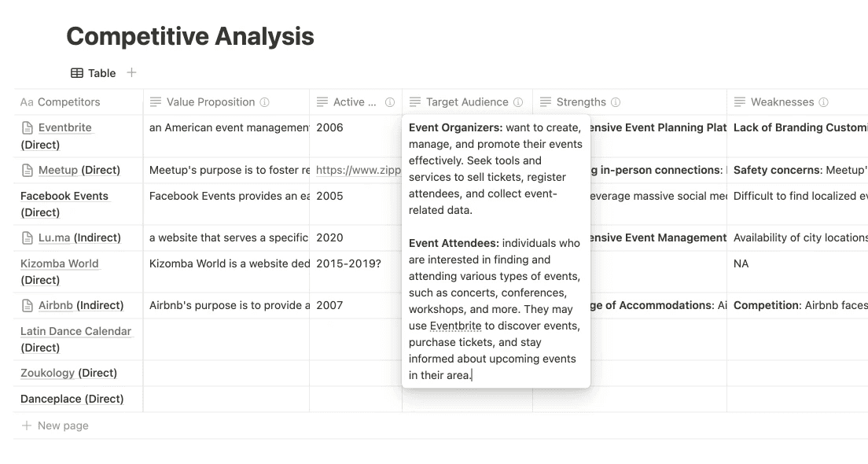Click the page icon next to Lu.ma
The image size is (868, 464).
(27, 238)
